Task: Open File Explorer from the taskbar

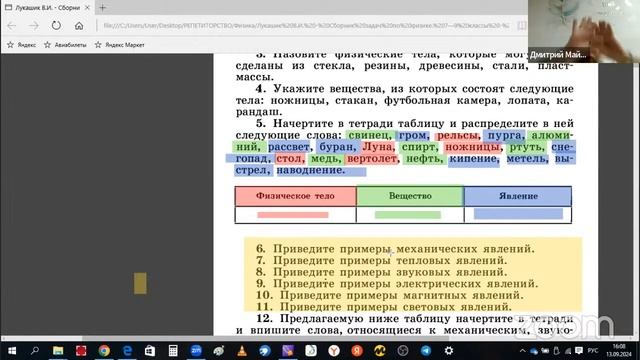Action: 58,351
